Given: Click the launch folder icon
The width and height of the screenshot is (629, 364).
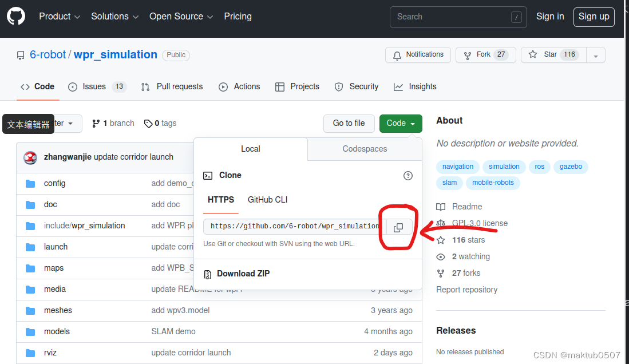Looking at the screenshot, I should (30, 247).
